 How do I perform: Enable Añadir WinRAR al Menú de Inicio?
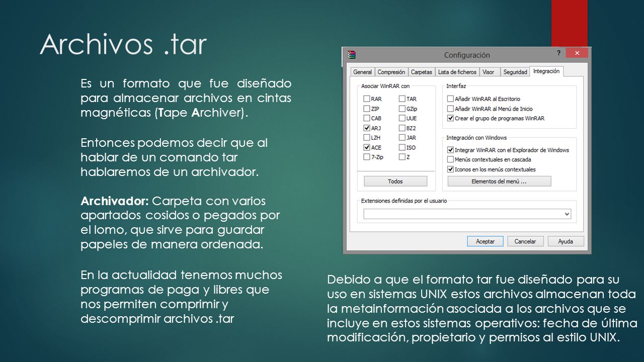click(x=450, y=109)
